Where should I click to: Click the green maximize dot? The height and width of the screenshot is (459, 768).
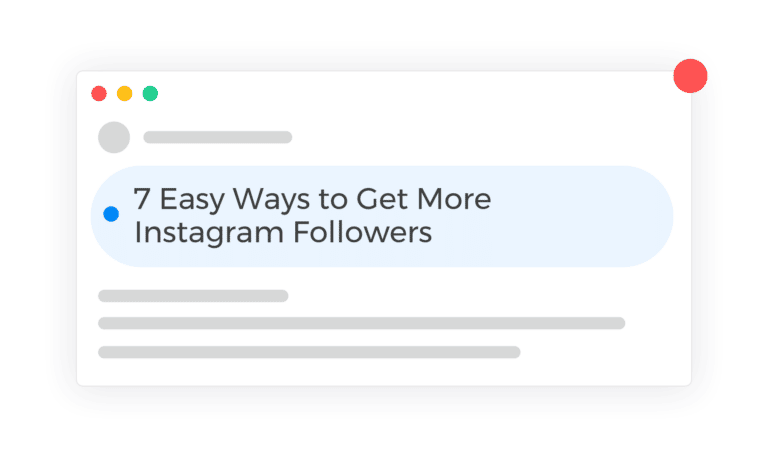tap(150, 94)
